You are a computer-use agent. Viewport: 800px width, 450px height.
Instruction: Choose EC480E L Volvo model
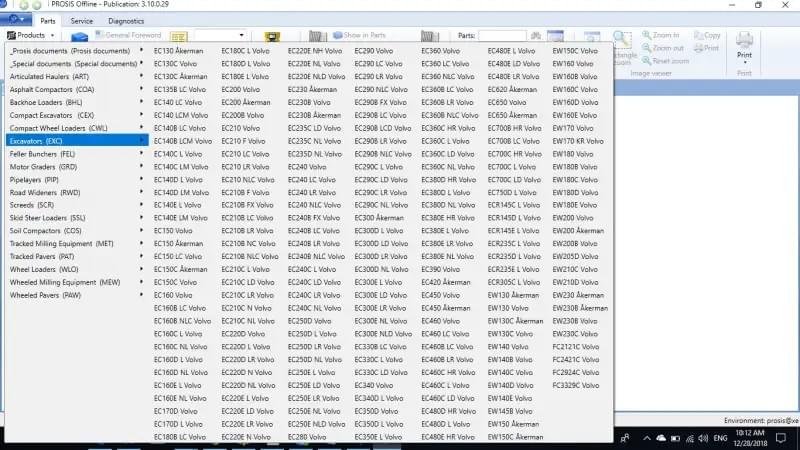[511, 51]
